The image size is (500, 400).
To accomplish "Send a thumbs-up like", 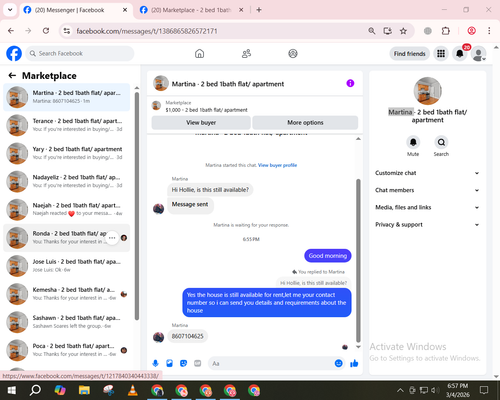I will 354,363.
